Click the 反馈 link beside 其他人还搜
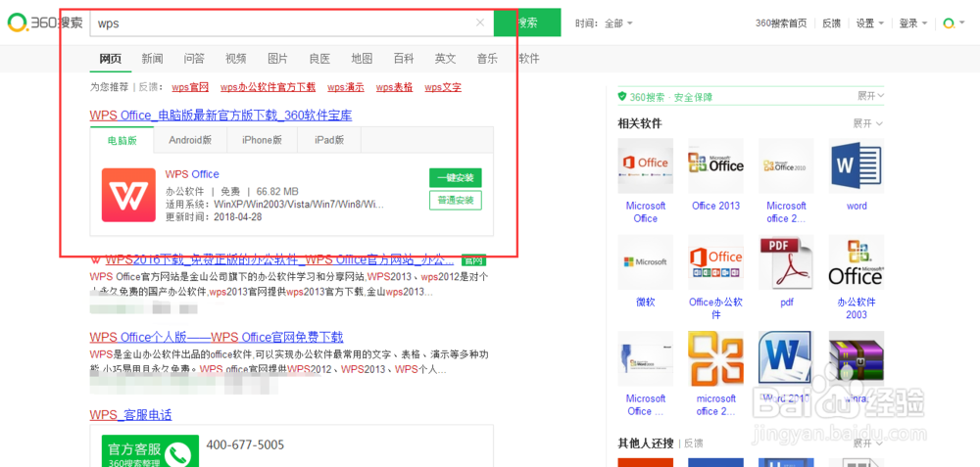The image size is (980, 467). point(693,444)
